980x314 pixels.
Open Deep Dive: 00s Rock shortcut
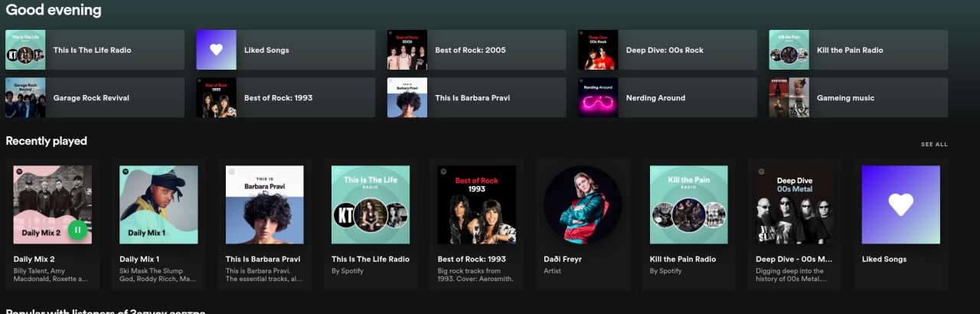click(668, 50)
